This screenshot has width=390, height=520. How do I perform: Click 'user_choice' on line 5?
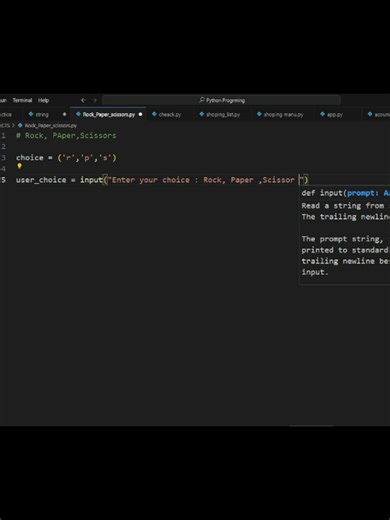point(41,180)
